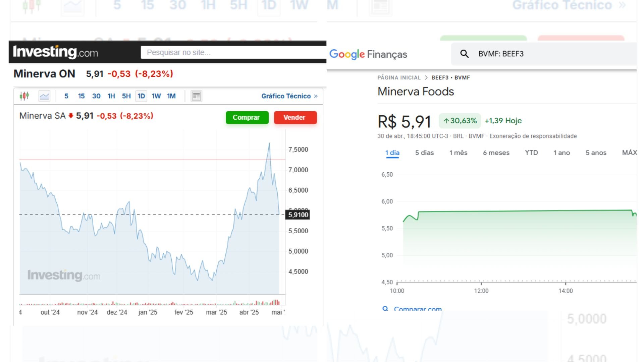Click the 12:00 time axis label
644x362 pixels.
point(481,291)
